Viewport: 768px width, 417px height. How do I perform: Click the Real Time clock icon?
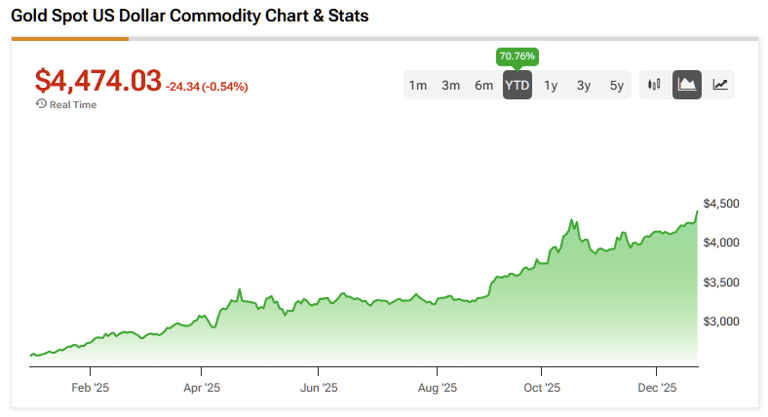41,104
